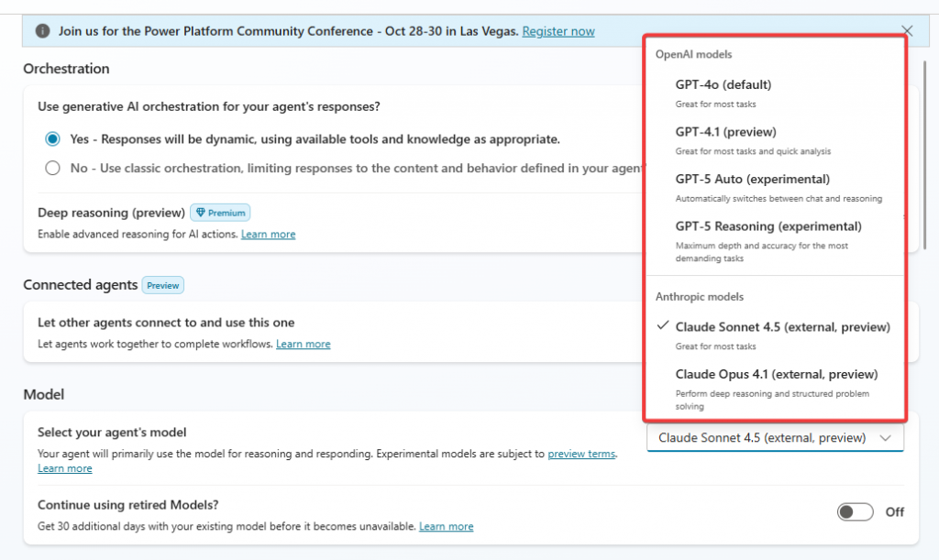Dismiss the conference banner with the X

tap(907, 30)
